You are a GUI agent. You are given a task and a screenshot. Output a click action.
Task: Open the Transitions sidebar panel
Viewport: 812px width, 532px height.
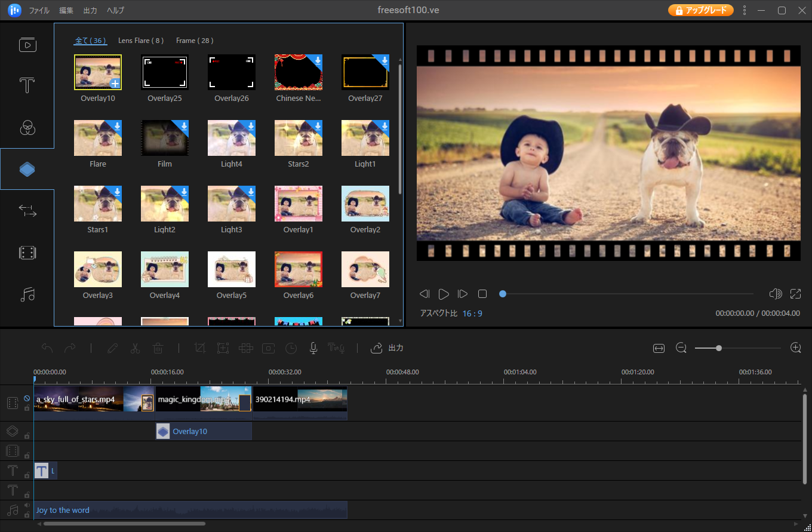tap(27, 211)
